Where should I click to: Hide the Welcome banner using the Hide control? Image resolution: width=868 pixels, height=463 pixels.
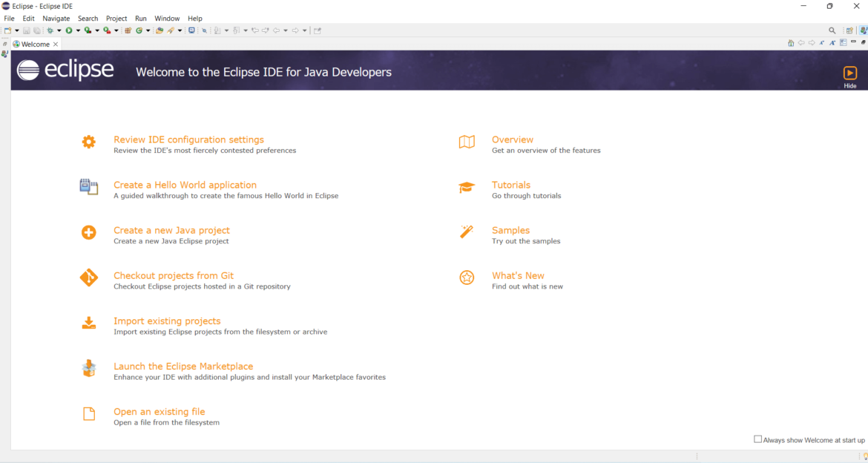pyautogui.click(x=849, y=74)
